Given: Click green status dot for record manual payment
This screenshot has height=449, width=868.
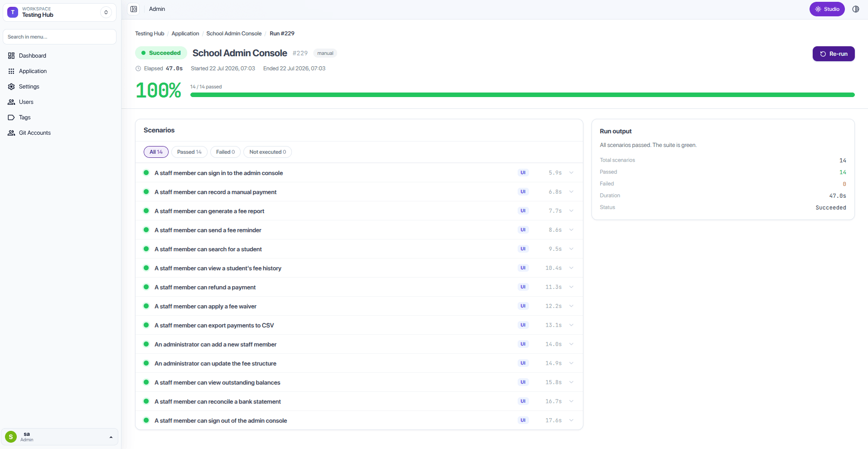Looking at the screenshot, I should click(x=146, y=192).
